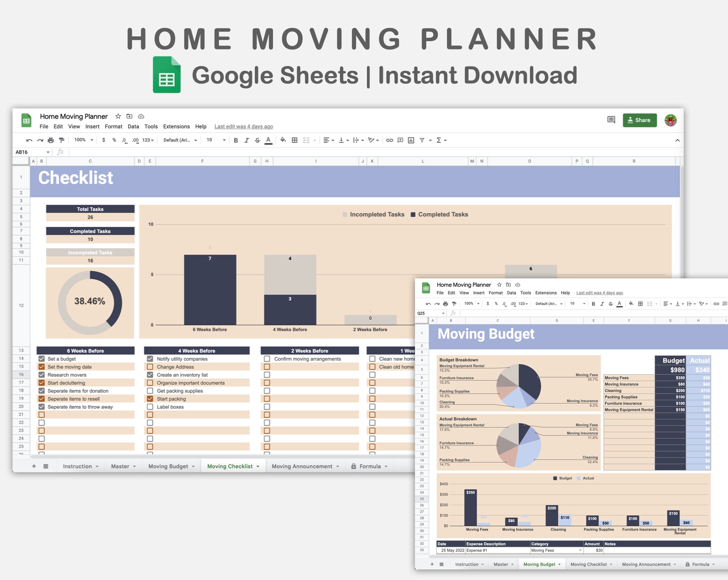Uncheck the 'Set a budget' checkbox
The image size is (728, 580).
click(x=42, y=359)
